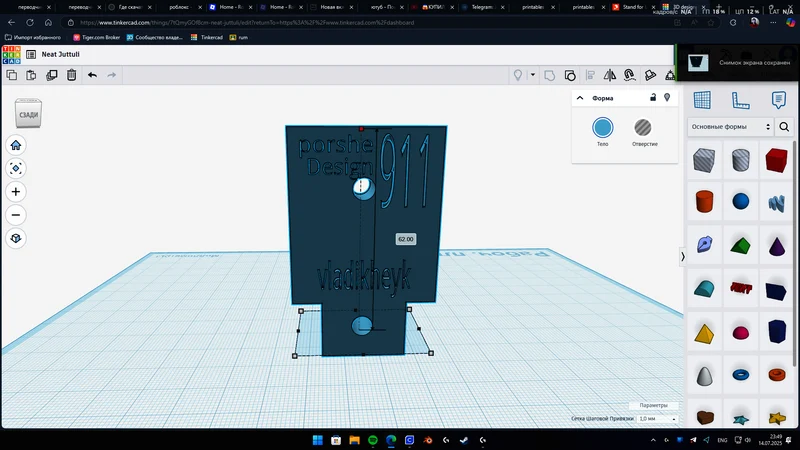This screenshot has width=800, height=450.
Task: Click the Show all light bulb in toolbar
Action: [x=518, y=76]
